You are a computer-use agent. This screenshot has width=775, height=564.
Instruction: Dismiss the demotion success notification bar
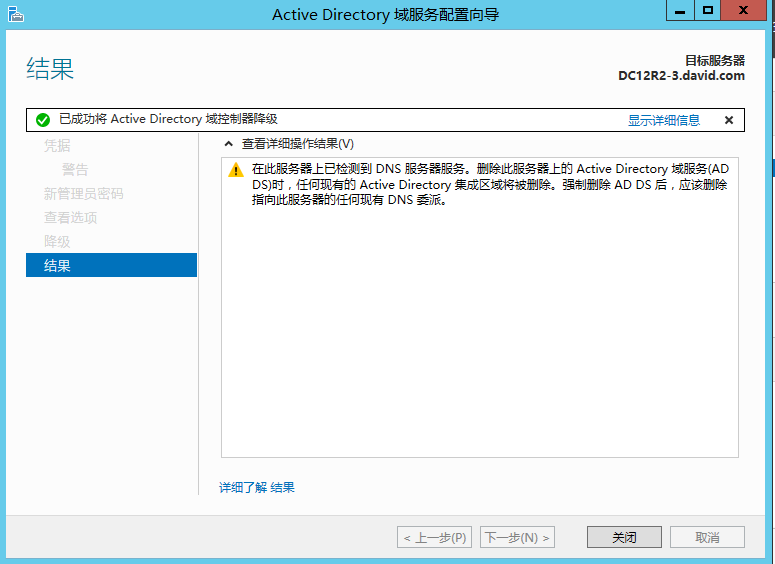pos(729,120)
